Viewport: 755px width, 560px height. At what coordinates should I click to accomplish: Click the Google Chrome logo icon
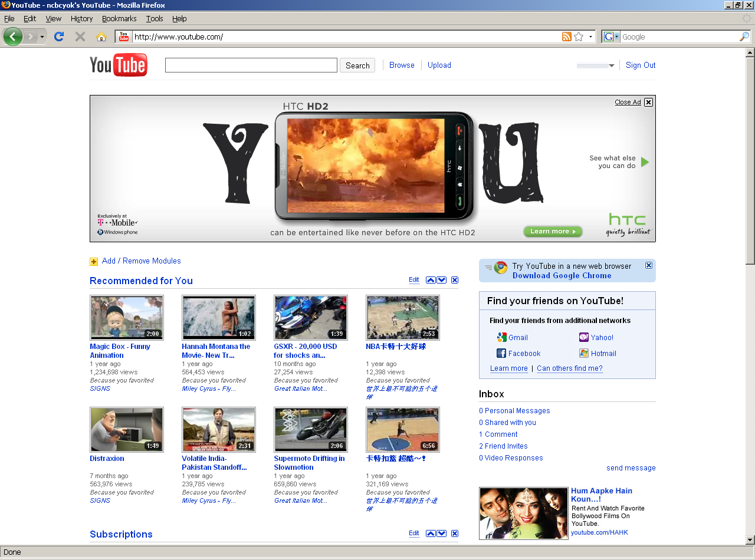click(501, 268)
